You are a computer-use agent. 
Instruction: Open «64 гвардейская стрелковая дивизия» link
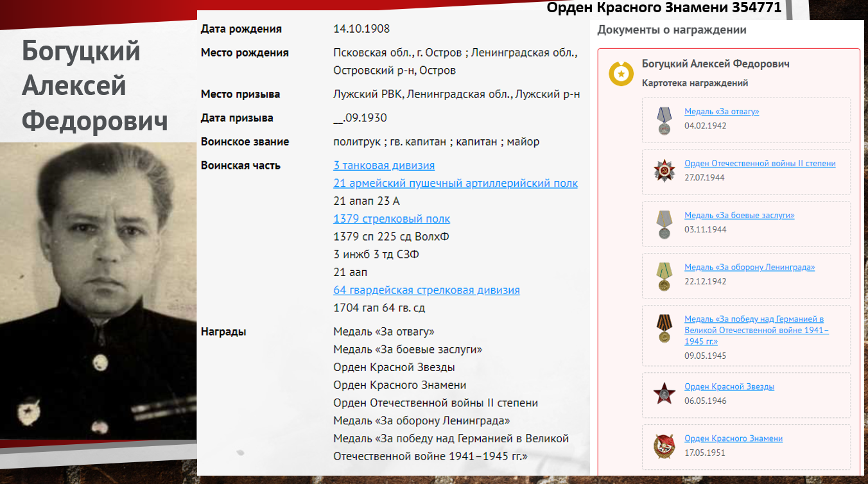click(x=426, y=290)
